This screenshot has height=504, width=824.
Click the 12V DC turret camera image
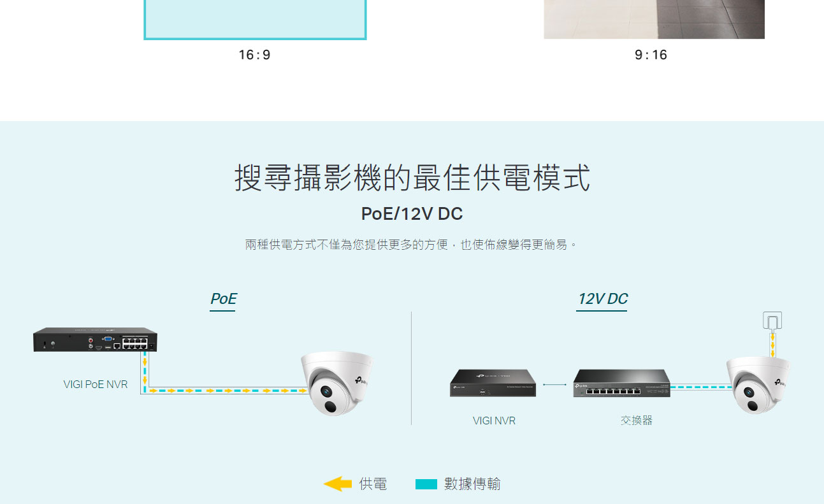(x=757, y=384)
